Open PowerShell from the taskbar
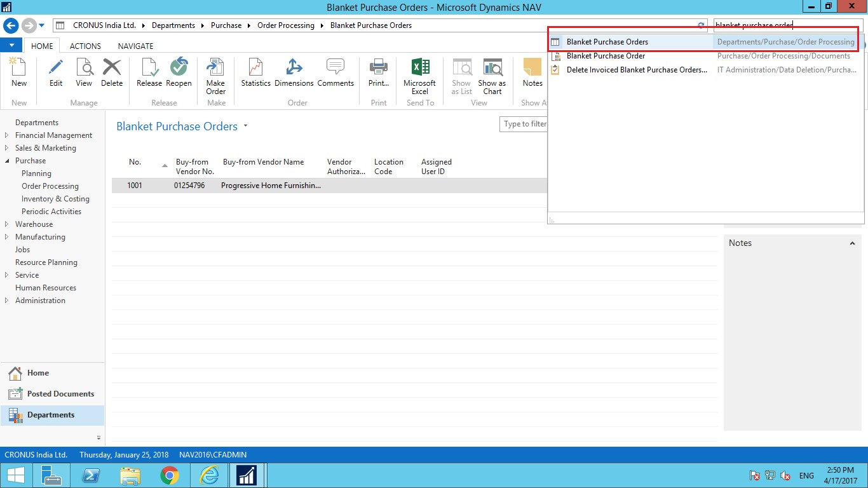Image resolution: width=868 pixels, height=488 pixels. (90, 475)
